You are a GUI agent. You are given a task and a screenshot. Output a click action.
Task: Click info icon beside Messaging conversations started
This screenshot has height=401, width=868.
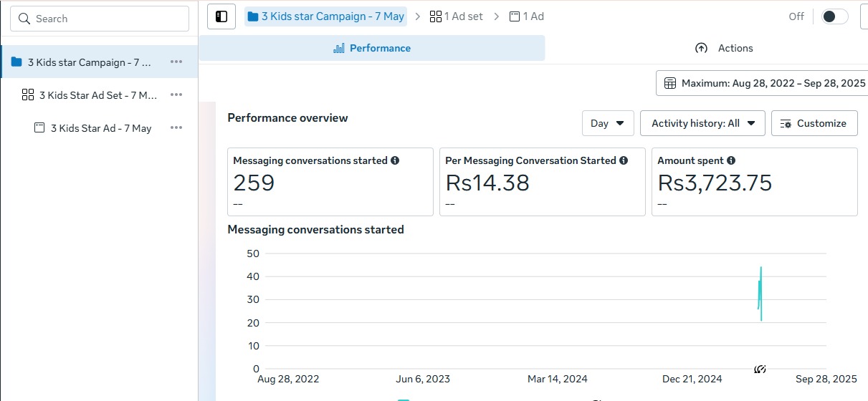click(x=395, y=161)
